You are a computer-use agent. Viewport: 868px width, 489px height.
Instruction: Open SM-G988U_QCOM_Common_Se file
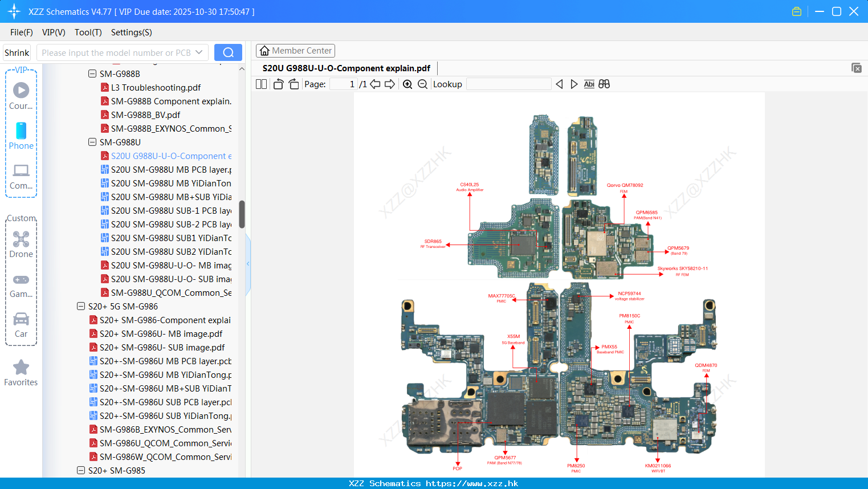[x=171, y=292]
